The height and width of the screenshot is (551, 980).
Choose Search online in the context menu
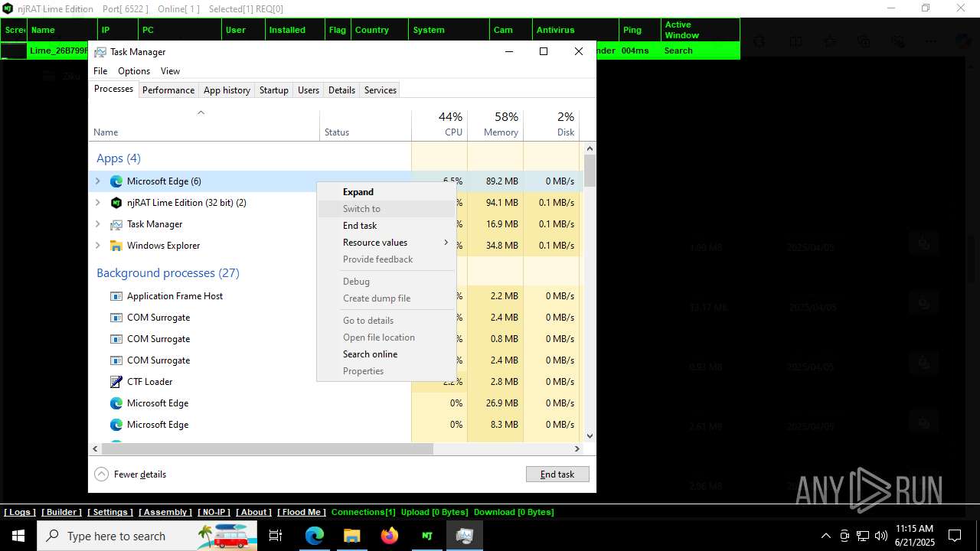pyautogui.click(x=387, y=354)
